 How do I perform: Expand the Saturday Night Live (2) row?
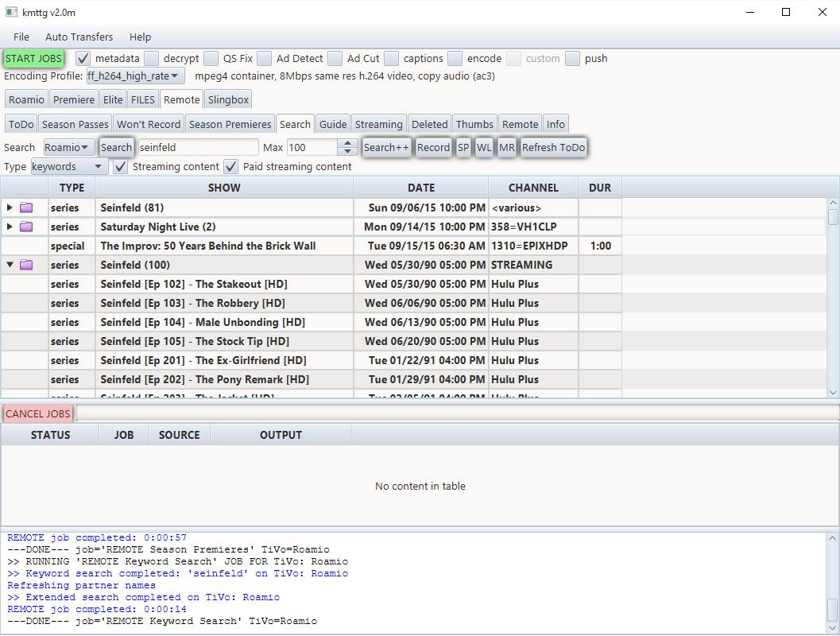pyautogui.click(x=10, y=227)
